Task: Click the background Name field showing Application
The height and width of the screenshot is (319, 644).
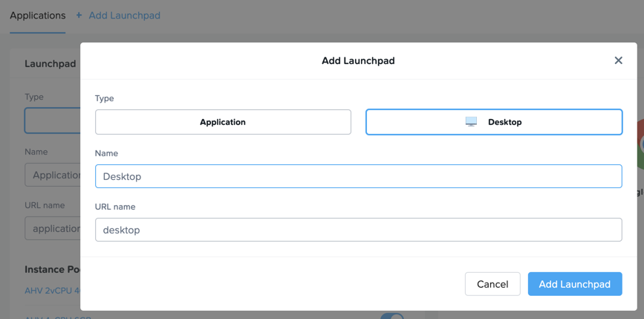Action: click(x=53, y=175)
